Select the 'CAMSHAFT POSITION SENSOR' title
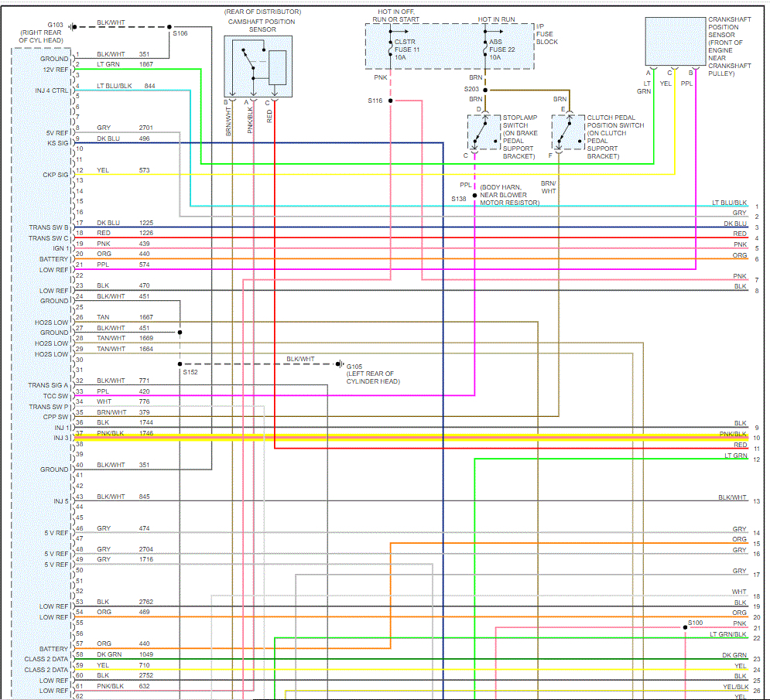This screenshot has height=700, width=770. 262,26
